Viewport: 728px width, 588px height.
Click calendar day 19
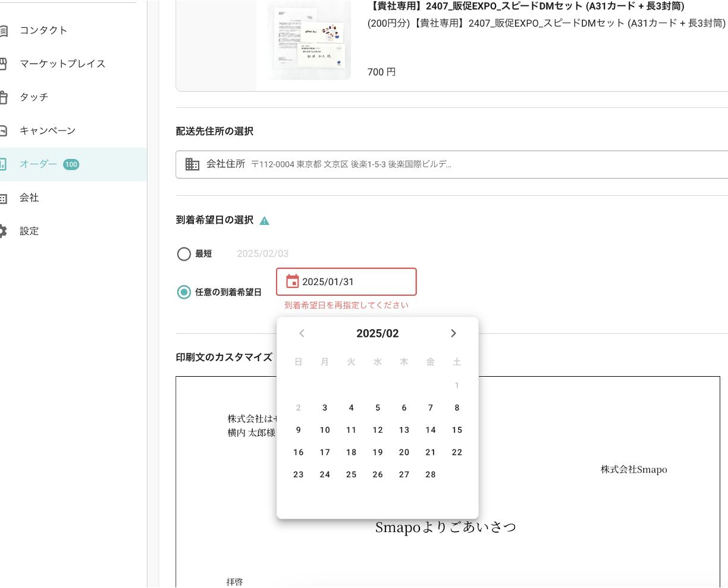click(x=378, y=452)
